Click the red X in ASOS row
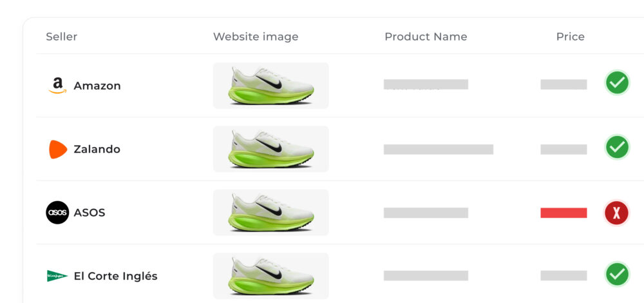The image size is (644, 303). pos(617,213)
